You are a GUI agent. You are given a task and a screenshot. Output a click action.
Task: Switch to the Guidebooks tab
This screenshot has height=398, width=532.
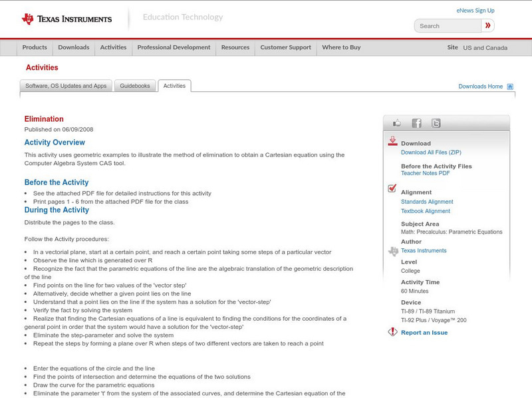coord(135,86)
